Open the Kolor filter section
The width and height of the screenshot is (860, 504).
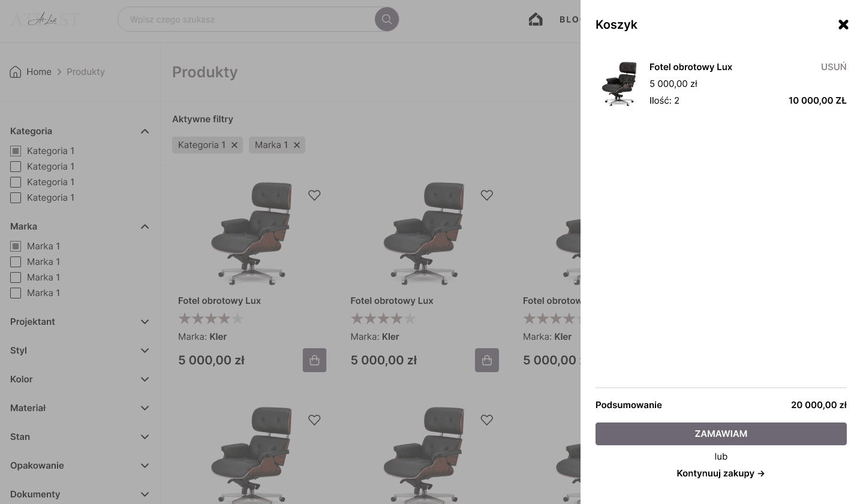[x=145, y=379]
